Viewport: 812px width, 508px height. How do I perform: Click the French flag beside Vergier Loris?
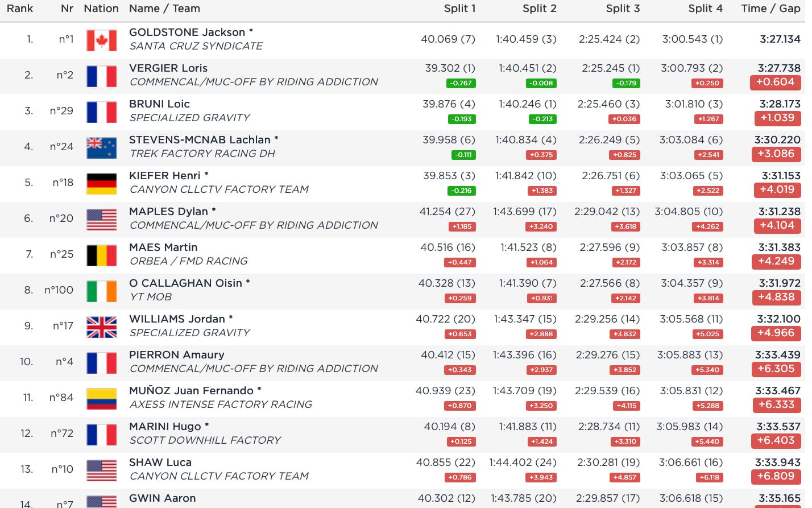(101, 76)
